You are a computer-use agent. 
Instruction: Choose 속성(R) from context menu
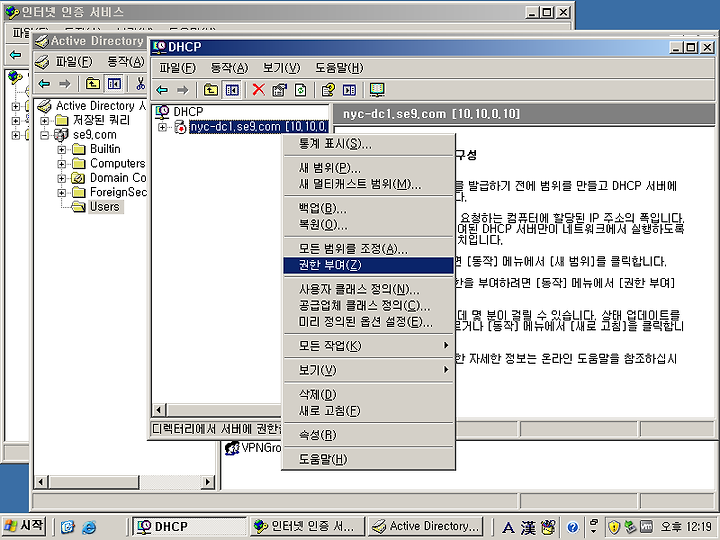click(x=368, y=435)
